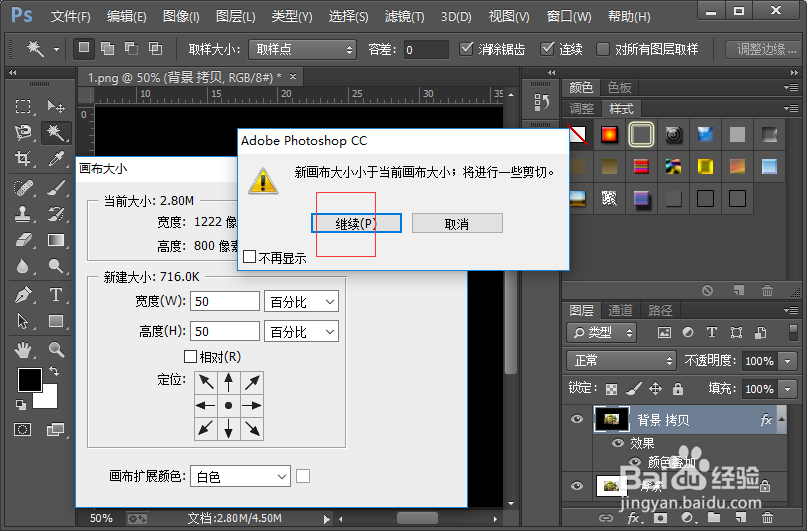Click the 取消 button in the dialog
Viewport: 807px width, 531px height.
coord(457,223)
